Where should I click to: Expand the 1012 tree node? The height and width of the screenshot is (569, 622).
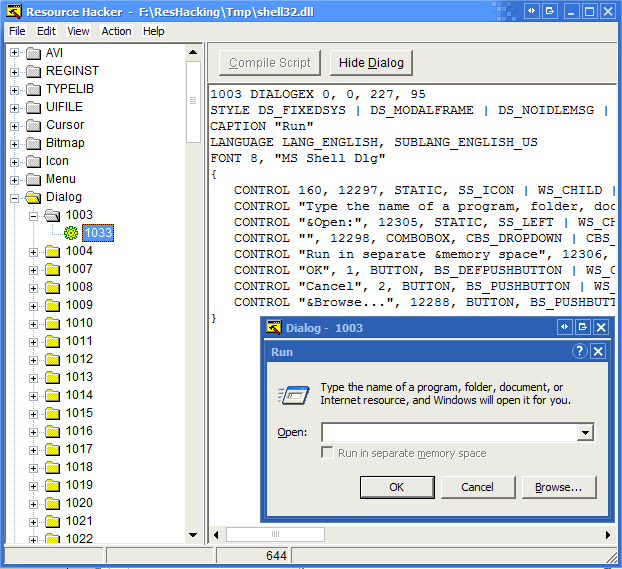click(x=33, y=360)
